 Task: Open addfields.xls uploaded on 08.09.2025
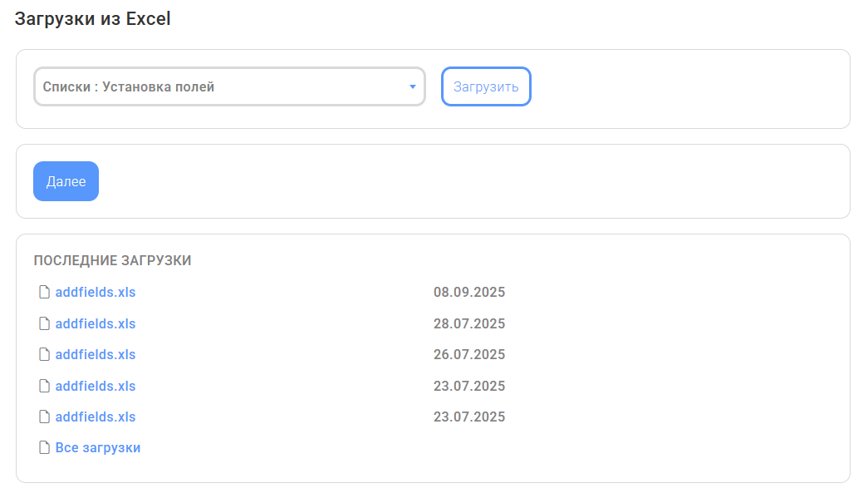click(x=96, y=292)
